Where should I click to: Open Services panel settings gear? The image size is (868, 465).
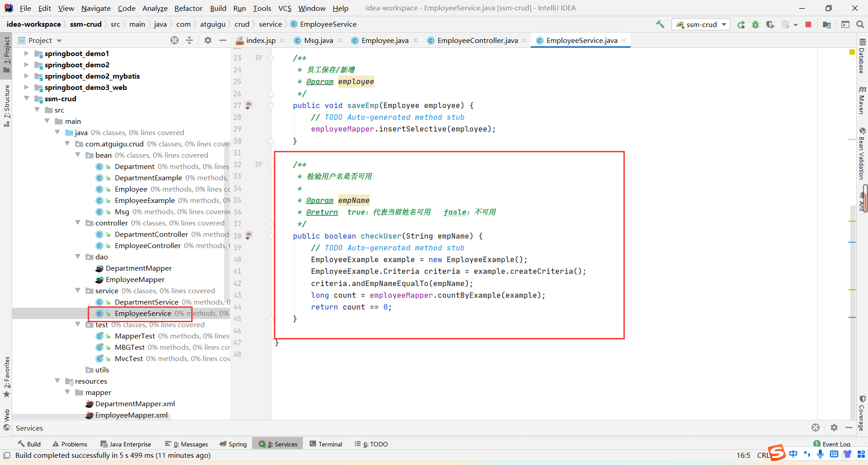coord(834,427)
